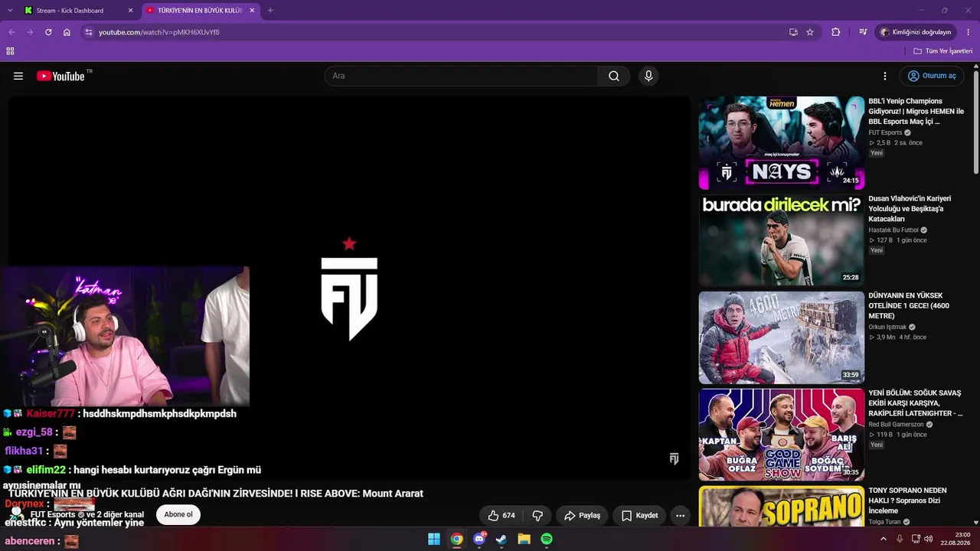Click the Orkun Işıtmak channel name
980x551 pixels.
click(887, 327)
